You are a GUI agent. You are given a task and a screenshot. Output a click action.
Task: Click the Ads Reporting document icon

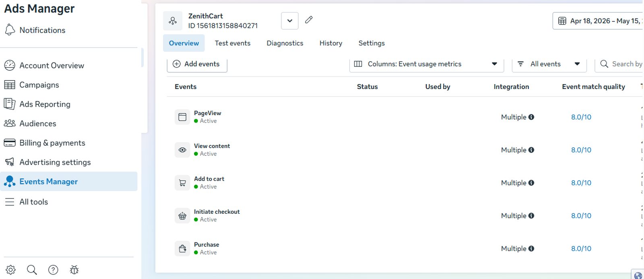pos(10,104)
